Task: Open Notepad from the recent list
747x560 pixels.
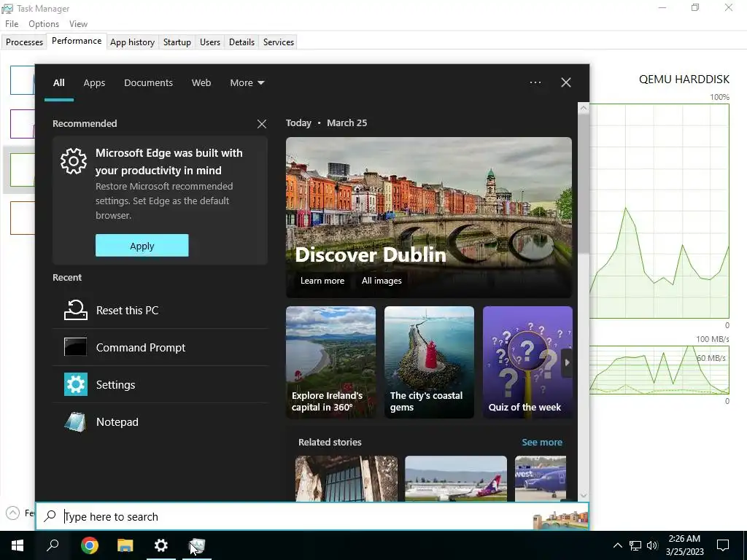Action: coord(160,422)
